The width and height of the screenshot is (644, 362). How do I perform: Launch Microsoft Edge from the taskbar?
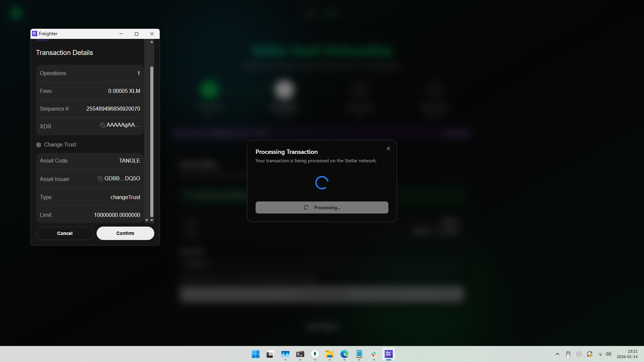(x=344, y=354)
